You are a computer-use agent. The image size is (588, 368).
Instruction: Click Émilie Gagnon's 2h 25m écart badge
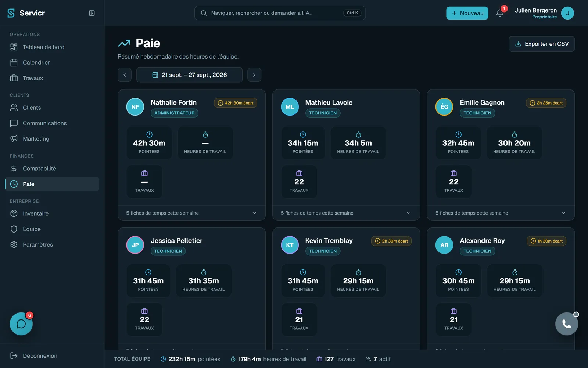click(x=546, y=103)
